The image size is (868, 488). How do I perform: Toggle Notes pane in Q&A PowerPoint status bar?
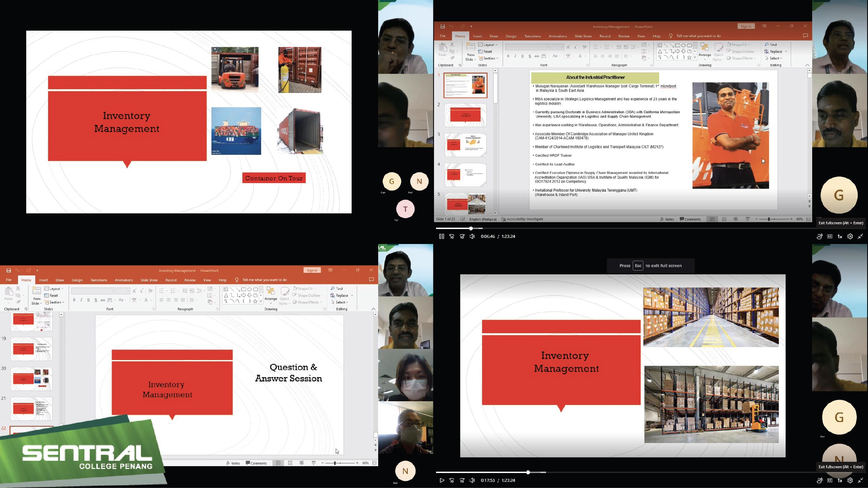click(x=233, y=463)
